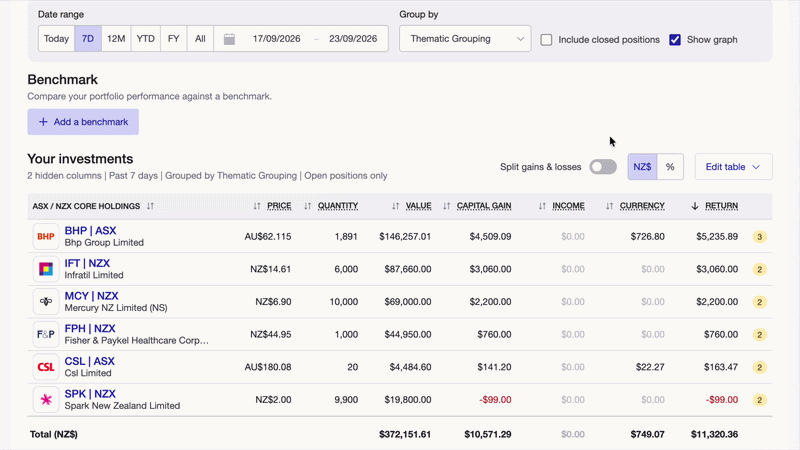The height and width of the screenshot is (450, 800).
Task: Select the YTD date range
Action: [145, 39]
